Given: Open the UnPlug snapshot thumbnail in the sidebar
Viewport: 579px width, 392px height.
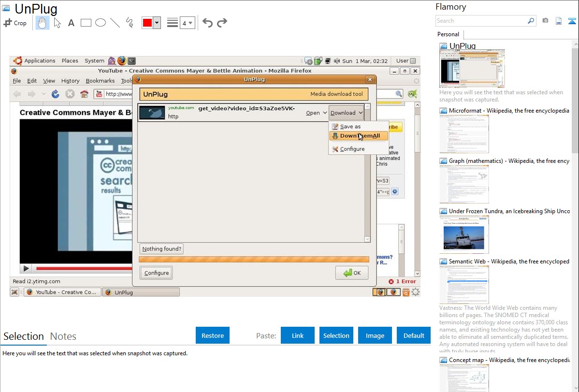Looking at the screenshot, I should click(472, 69).
